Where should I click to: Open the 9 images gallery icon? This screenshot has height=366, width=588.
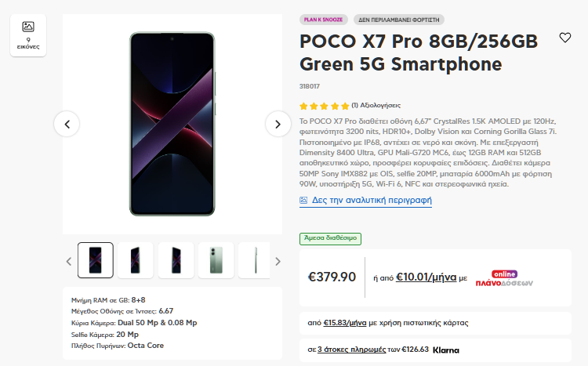28,35
